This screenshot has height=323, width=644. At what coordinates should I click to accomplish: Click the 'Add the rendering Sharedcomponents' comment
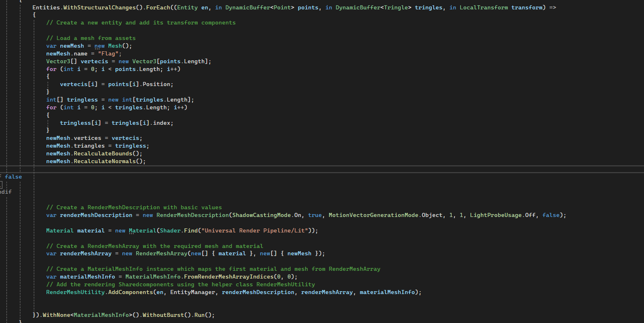(181, 285)
